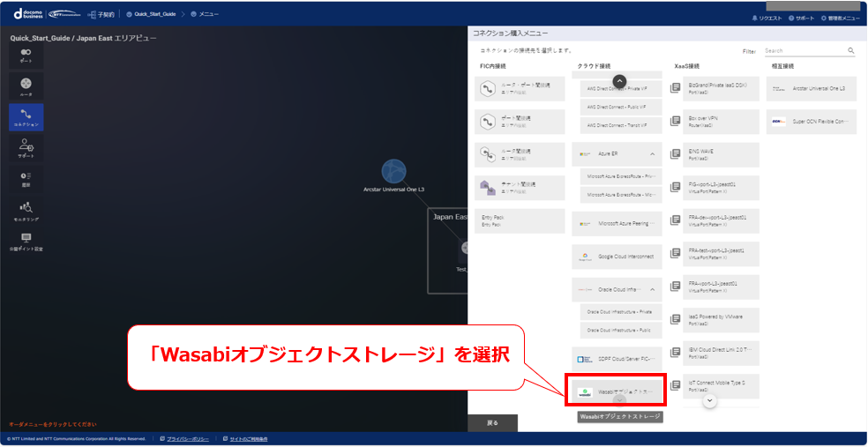The image size is (868, 447).
Task: Click the Google Cloud logo icon
Action: click(585, 257)
